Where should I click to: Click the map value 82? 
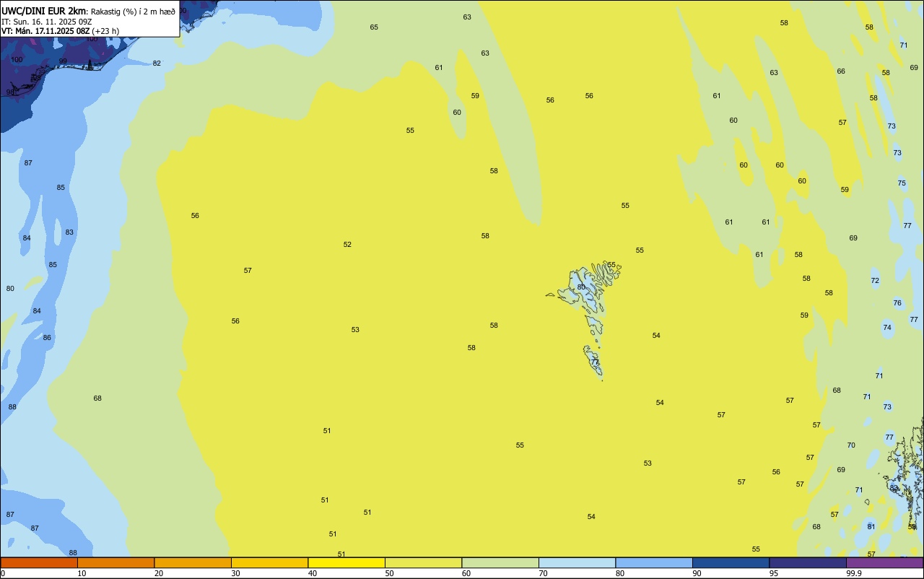[x=157, y=64]
